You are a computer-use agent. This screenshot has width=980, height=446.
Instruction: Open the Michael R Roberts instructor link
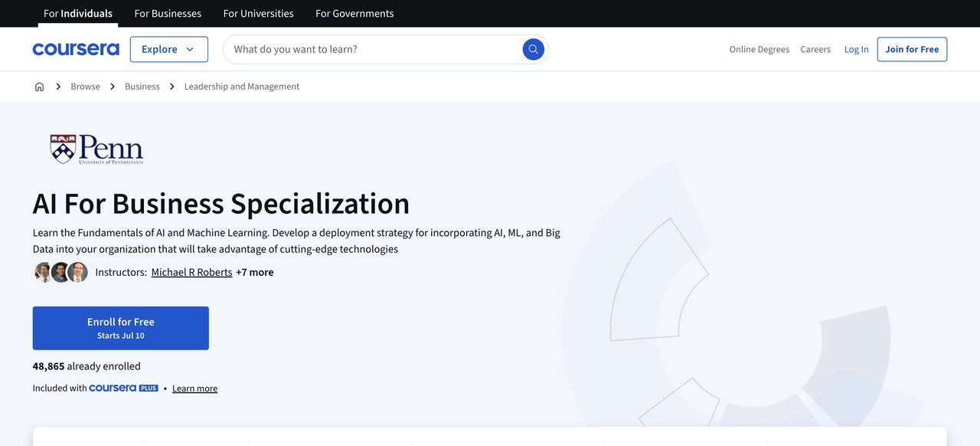point(191,271)
